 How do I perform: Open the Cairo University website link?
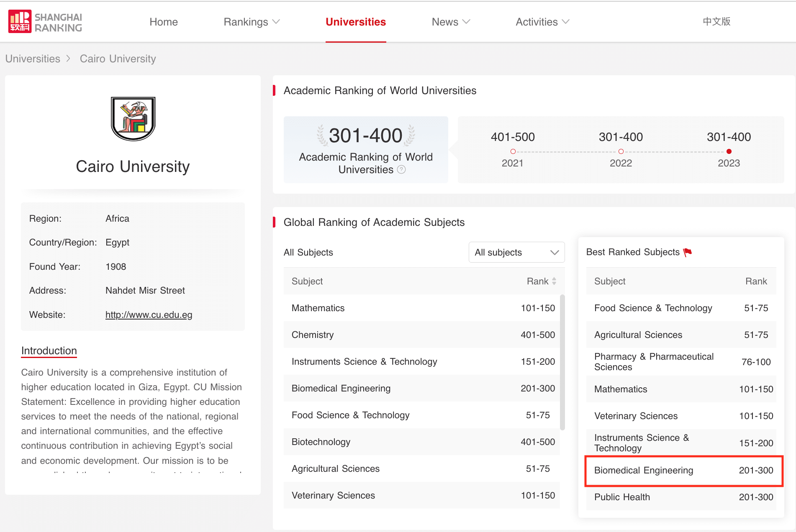[x=149, y=315]
